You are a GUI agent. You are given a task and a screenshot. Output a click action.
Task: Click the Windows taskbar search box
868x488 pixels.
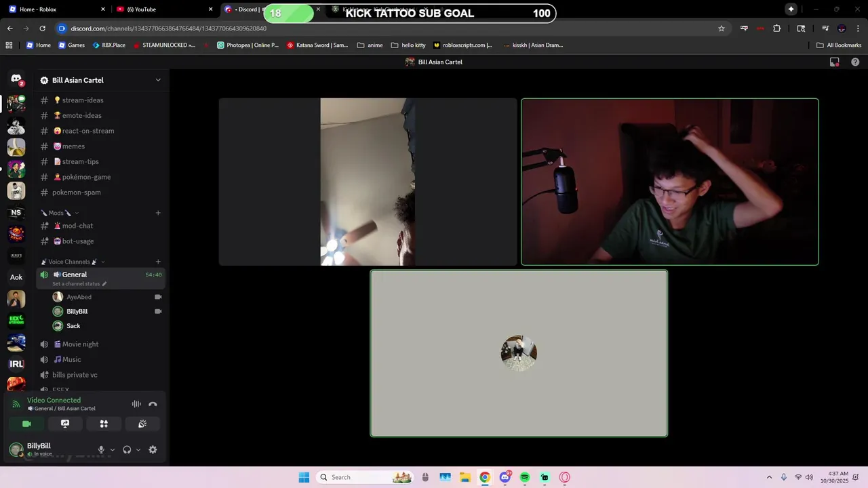click(x=365, y=477)
